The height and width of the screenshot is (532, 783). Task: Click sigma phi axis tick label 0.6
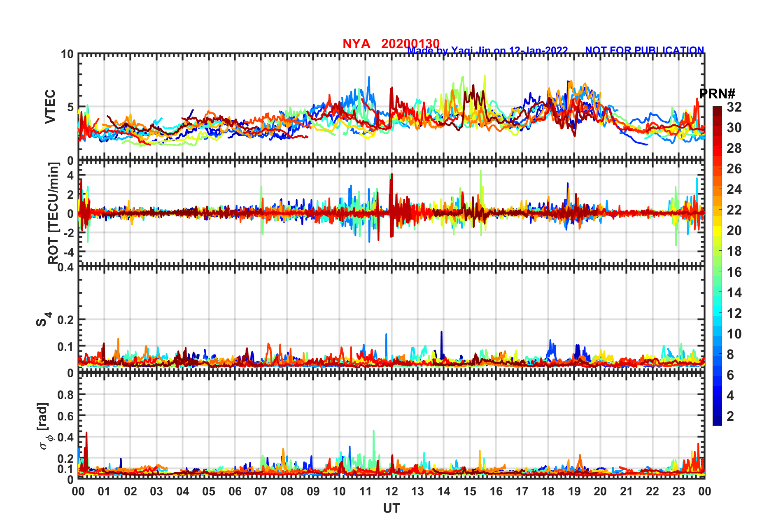coord(65,416)
